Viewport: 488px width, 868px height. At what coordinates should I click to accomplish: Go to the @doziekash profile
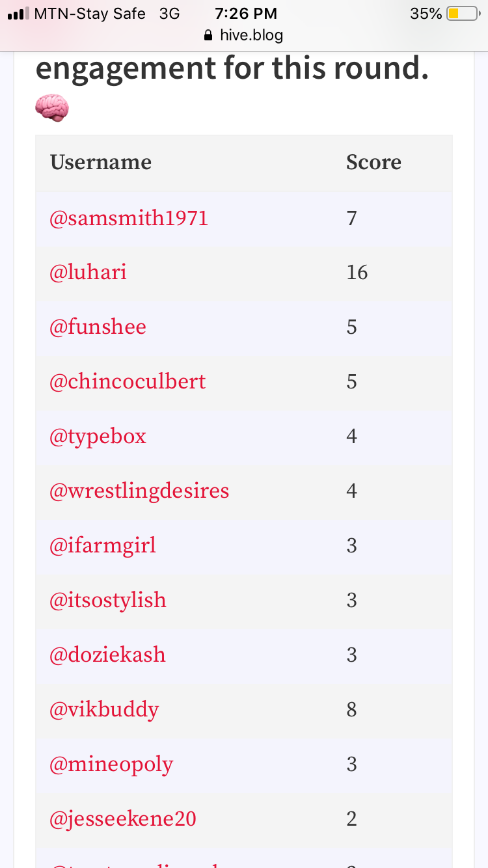pyautogui.click(x=107, y=655)
